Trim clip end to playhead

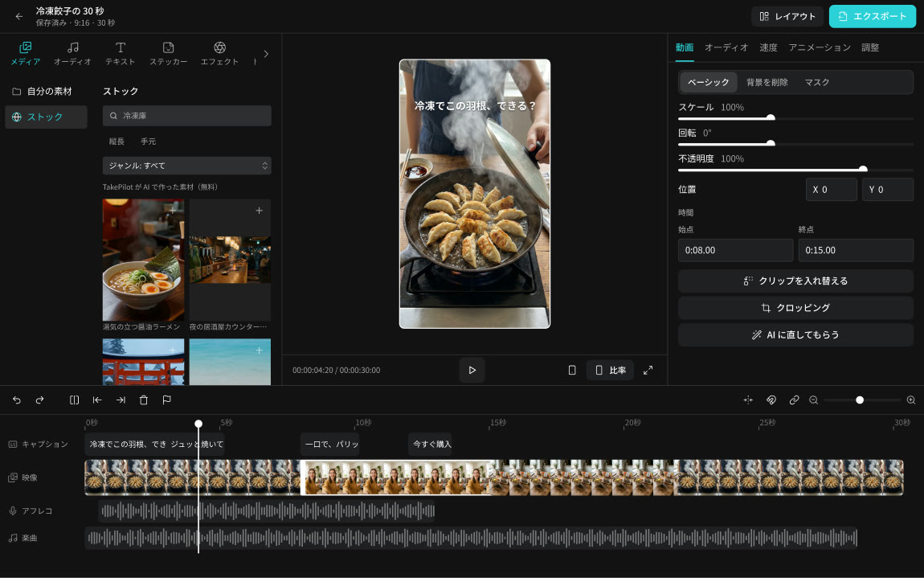121,400
